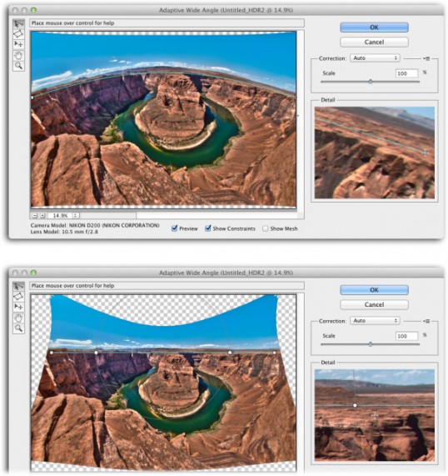Select the Constraint tool in top dialog
The height and width of the screenshot is (476, 448).
18,24
